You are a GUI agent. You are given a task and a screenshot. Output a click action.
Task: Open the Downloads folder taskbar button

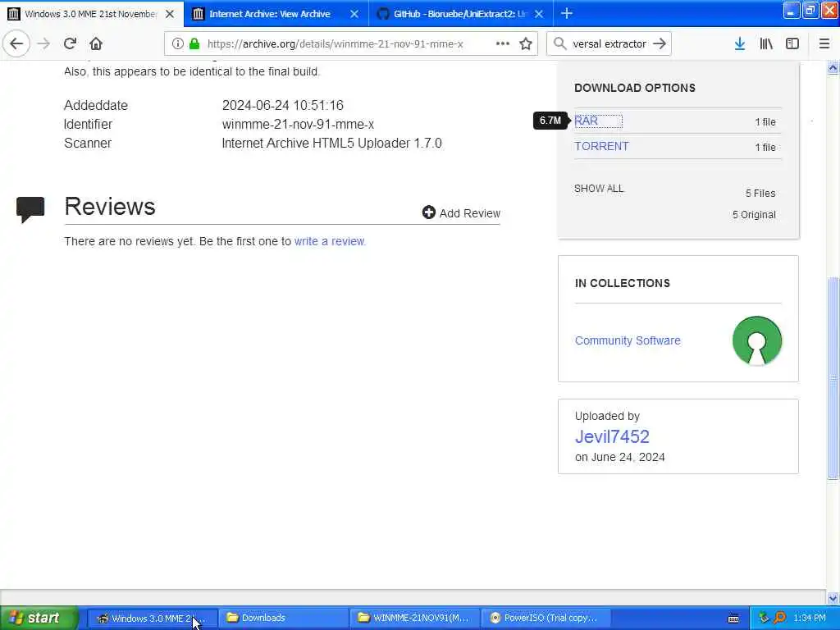[283, 618]
